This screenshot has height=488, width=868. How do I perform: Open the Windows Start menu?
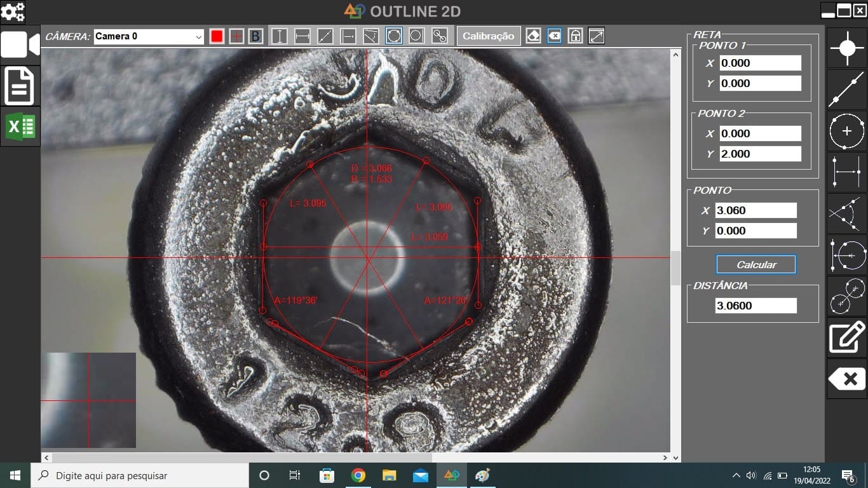15,475
